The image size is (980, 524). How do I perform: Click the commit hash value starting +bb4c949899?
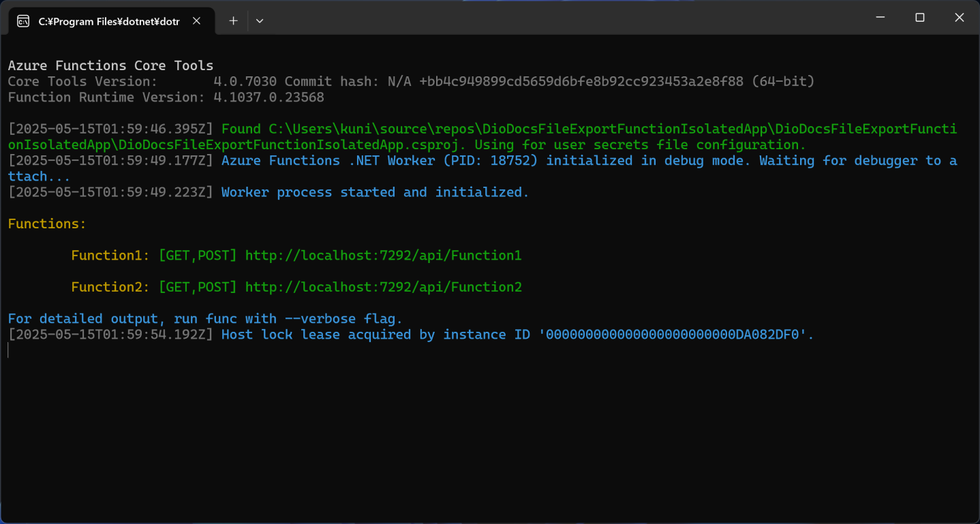pyautogui.click(x=581, y=81)
